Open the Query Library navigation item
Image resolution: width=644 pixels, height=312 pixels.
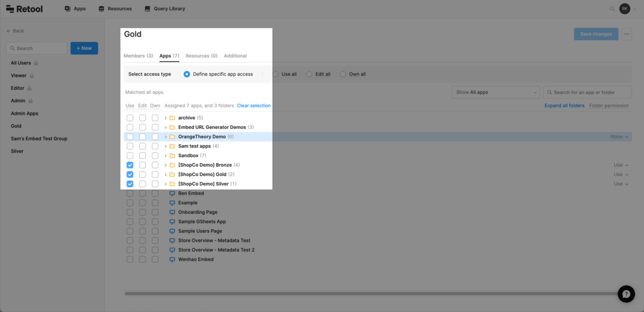point(165,9)
